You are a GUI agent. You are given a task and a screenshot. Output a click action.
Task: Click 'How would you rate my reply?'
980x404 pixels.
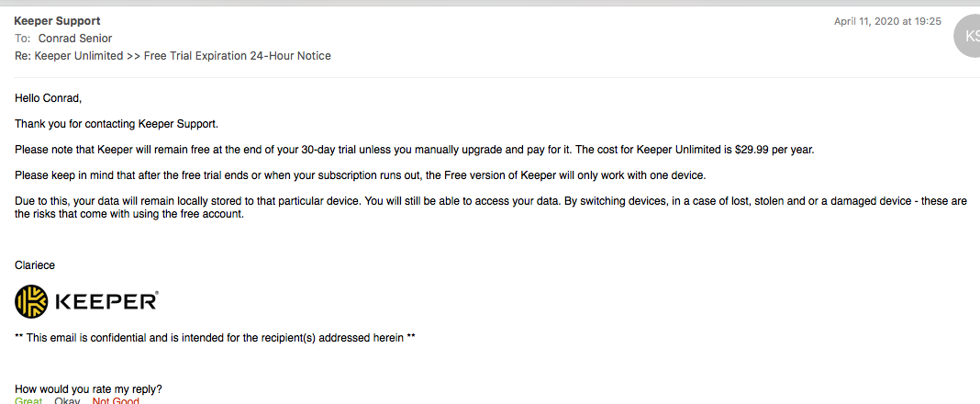click(x=88, y=389)
